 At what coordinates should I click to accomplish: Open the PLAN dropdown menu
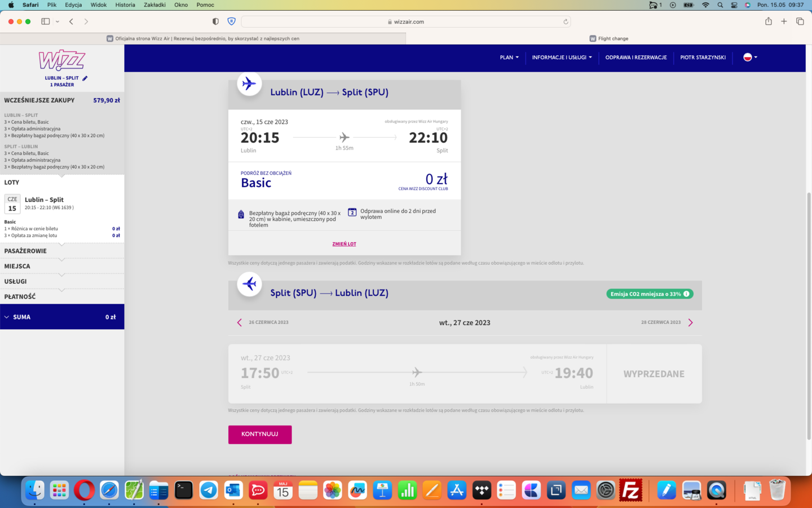point(509,58)
